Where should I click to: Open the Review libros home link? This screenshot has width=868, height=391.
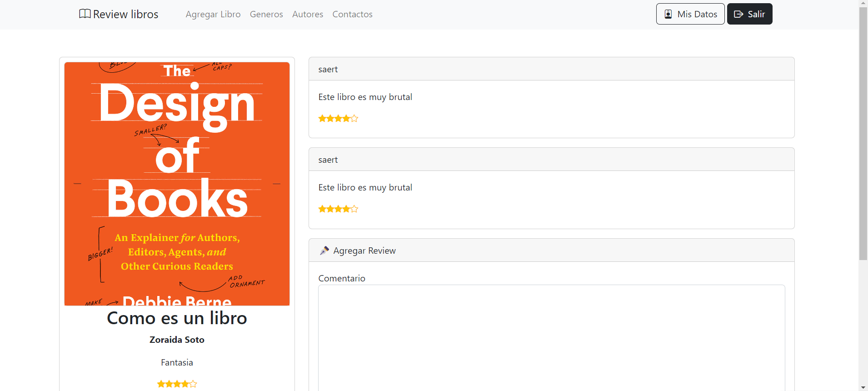pos(119,14)
